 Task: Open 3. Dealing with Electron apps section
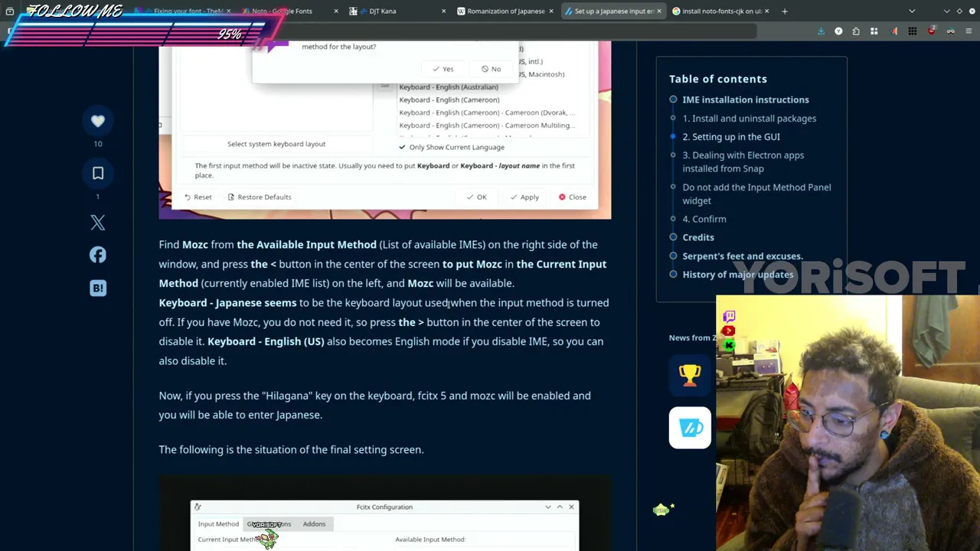[x=743, y=161]
